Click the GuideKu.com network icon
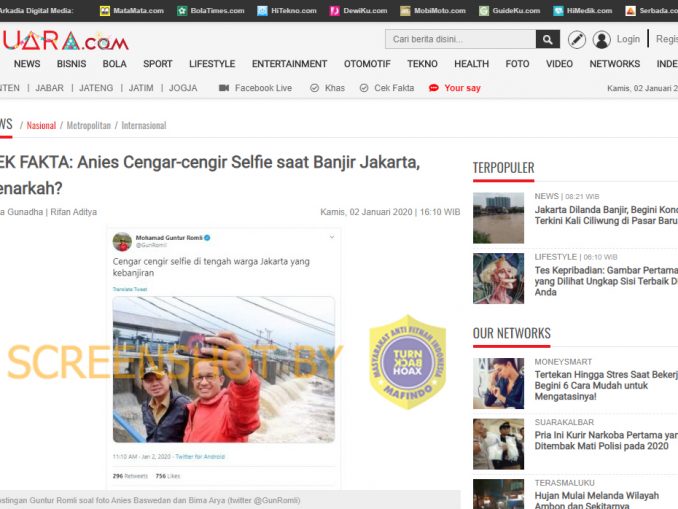The height and width of the screenshot is (509, 678). click(x=483, y=11)
